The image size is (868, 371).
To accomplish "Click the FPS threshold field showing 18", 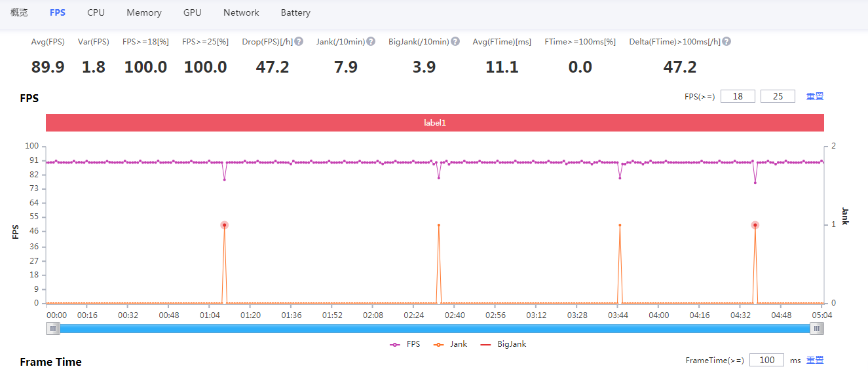I will (738, 96).
